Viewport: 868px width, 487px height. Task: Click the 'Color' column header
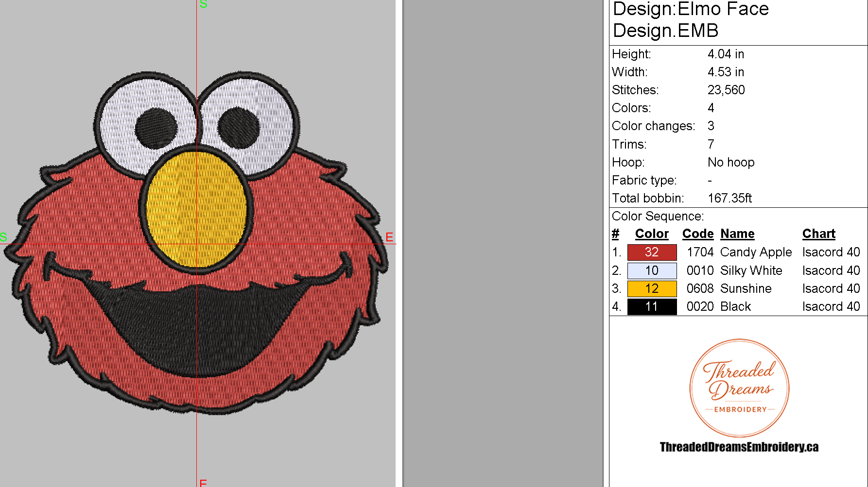click(x=652, y=234)
